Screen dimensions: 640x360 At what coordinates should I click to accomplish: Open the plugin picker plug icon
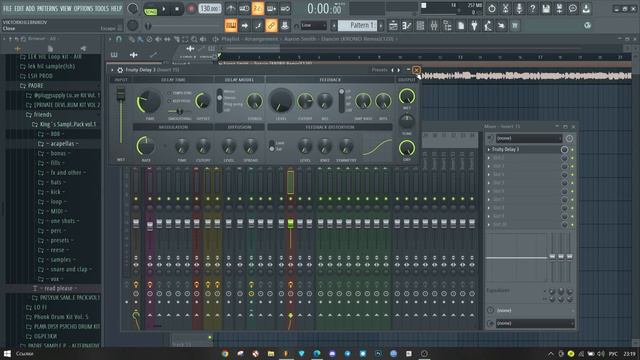pyautogui.click(x=474, y=26)
